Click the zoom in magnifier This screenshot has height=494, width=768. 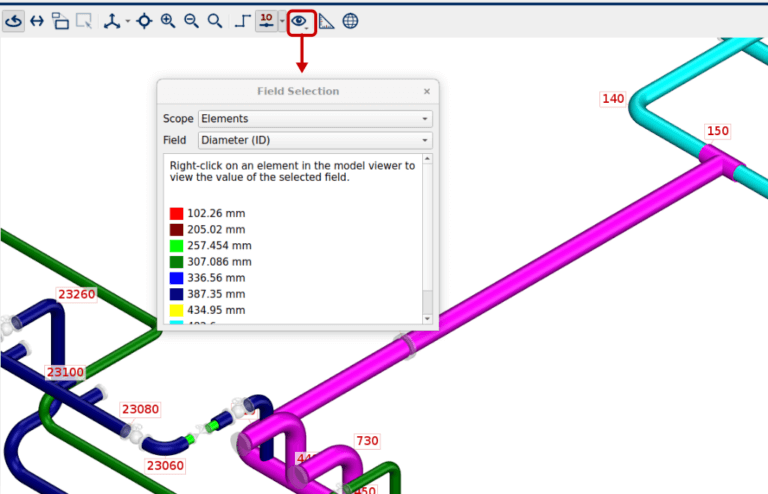pyautogui.click(x=168, y=21)
